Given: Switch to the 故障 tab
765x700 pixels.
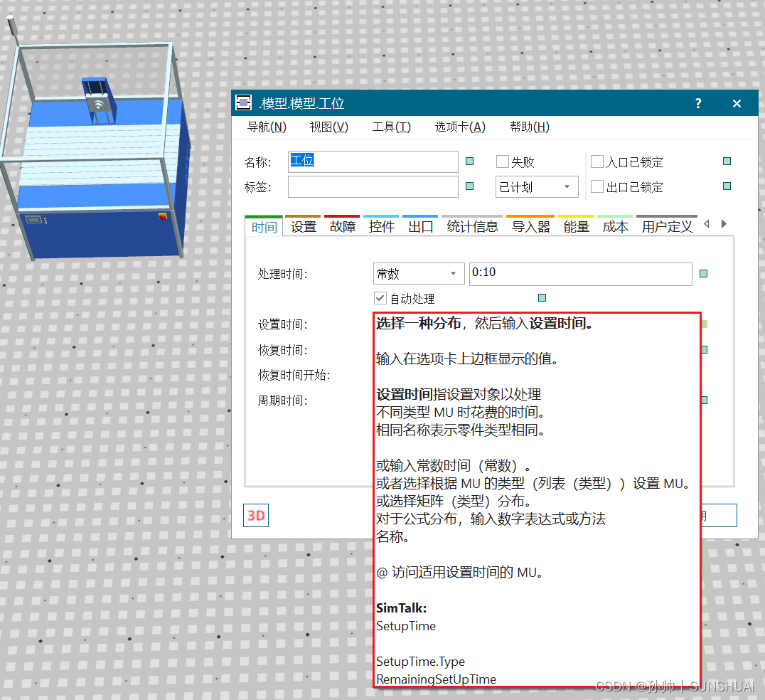Looking at the screenshot, I should point(342,226).
